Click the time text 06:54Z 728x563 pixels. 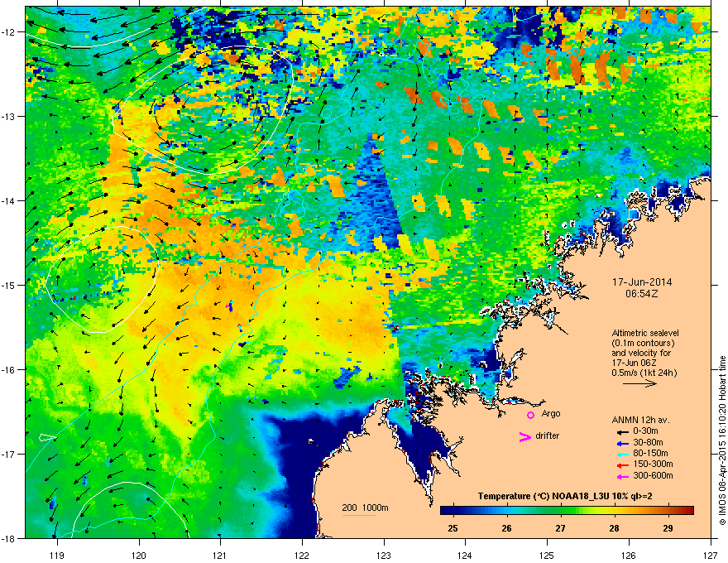[x=642, y=294]
